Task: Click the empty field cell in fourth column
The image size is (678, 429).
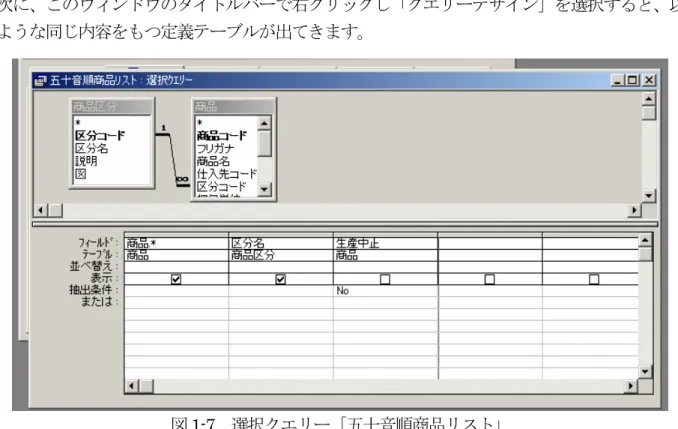Action: click(x=490, y=243)
